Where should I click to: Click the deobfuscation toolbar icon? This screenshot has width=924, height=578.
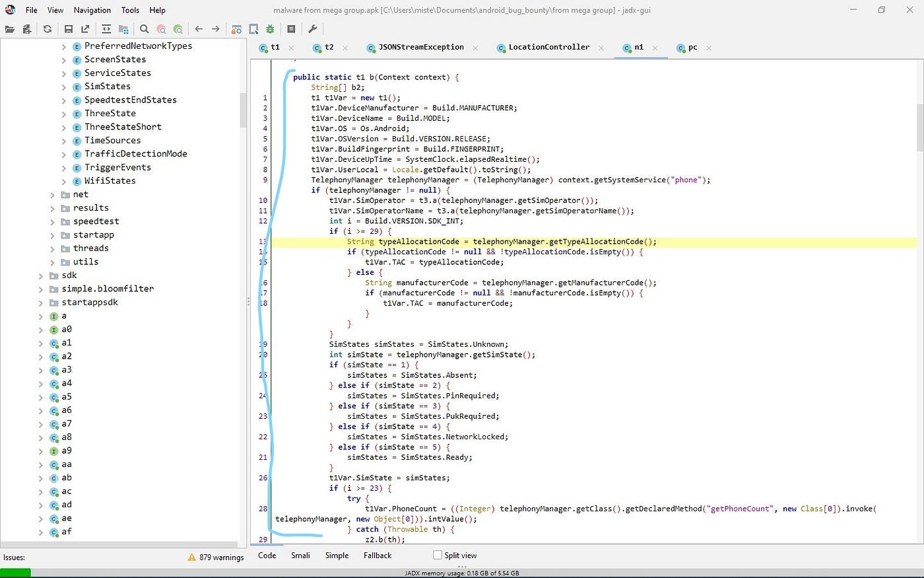236,29
